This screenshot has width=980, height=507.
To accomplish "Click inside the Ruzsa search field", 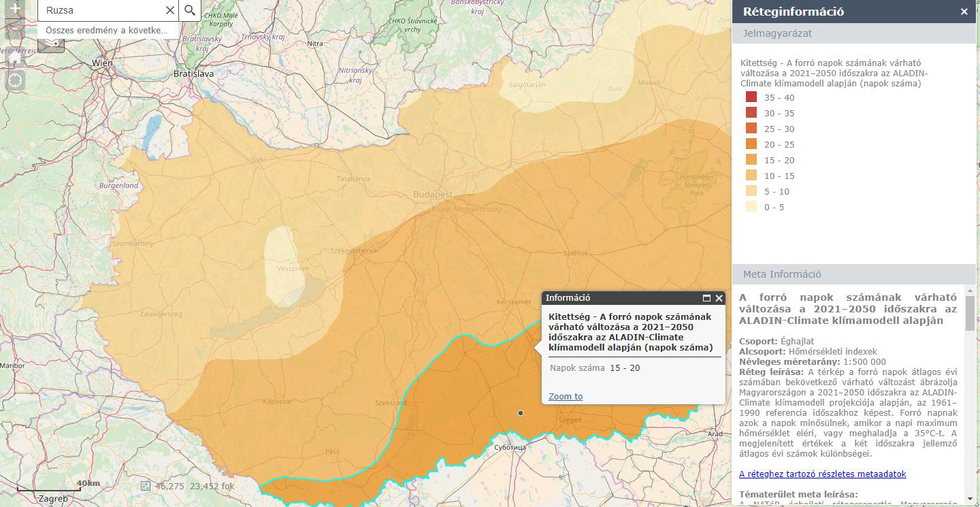I will tap(102, 10).
